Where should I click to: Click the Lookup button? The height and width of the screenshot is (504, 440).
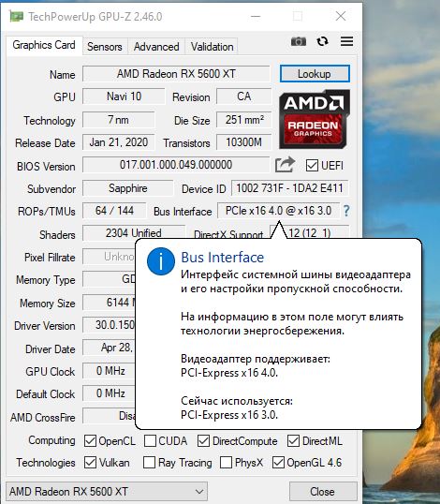tap(315, 74)
